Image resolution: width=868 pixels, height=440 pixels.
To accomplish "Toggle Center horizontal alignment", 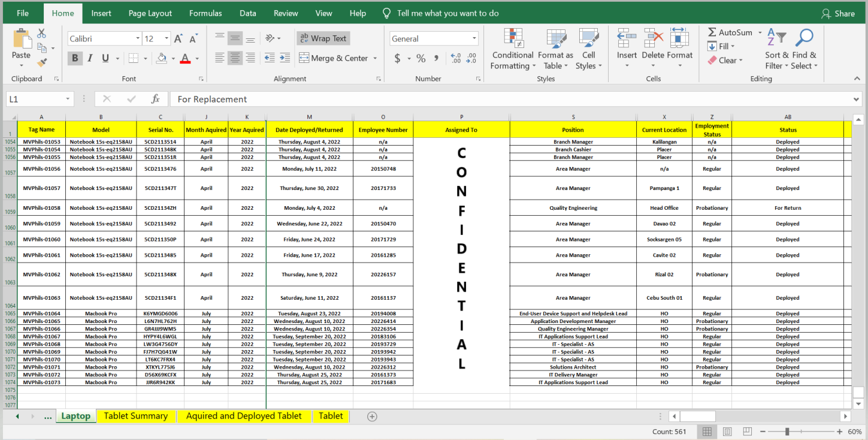I will tap(235, 58).
